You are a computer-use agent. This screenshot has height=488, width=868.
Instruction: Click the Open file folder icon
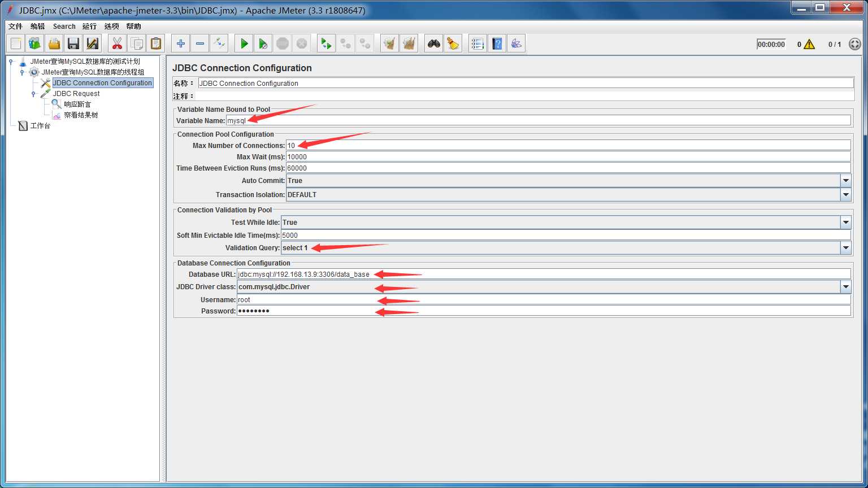click(54, 43)
